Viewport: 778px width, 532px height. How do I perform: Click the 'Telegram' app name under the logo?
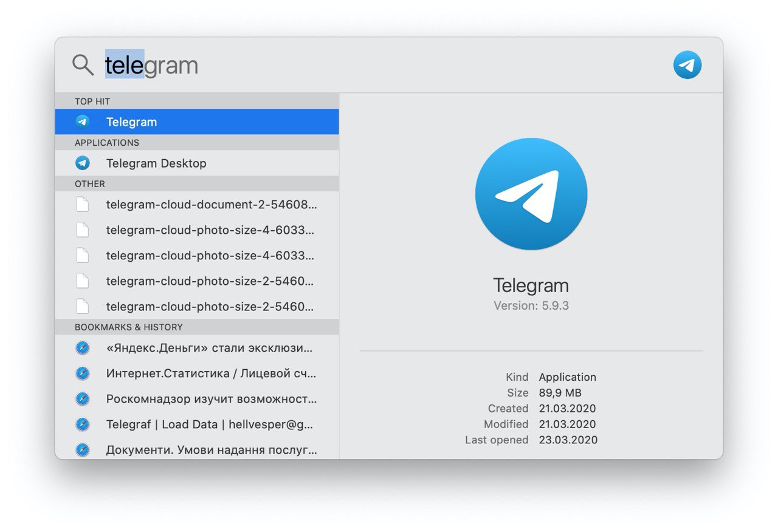click(531, 285)
